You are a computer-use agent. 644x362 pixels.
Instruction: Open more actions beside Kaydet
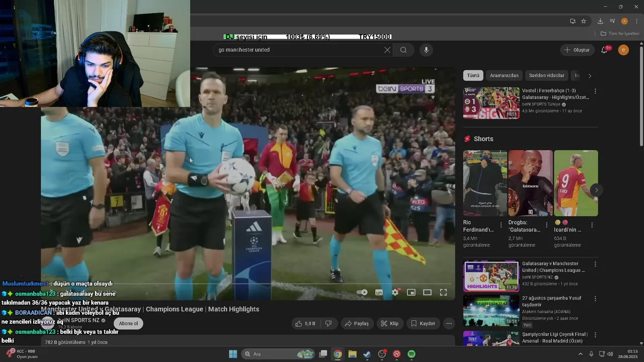(x=449, y=323)
